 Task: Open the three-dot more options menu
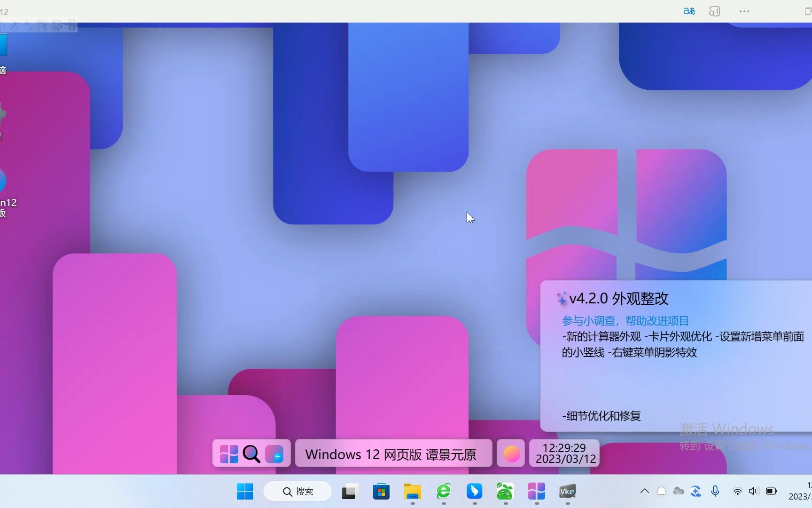coord(744,11)
